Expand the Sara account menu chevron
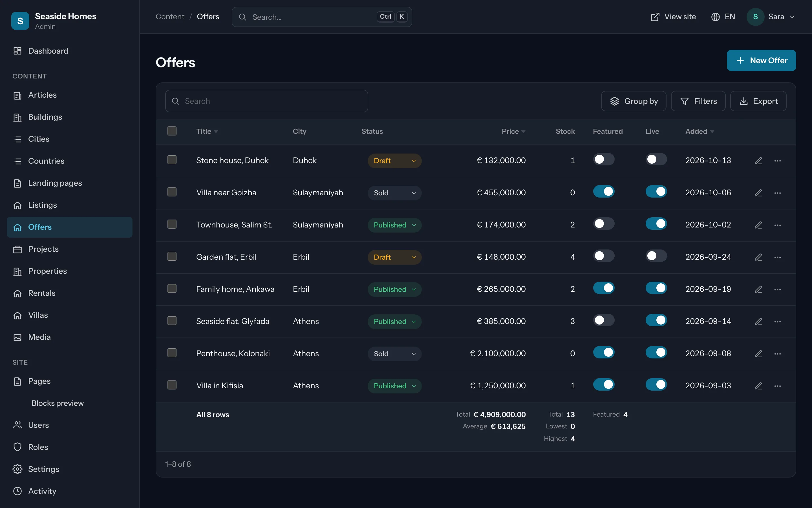The height and width of the screenshot is (508, 812). 792,17
